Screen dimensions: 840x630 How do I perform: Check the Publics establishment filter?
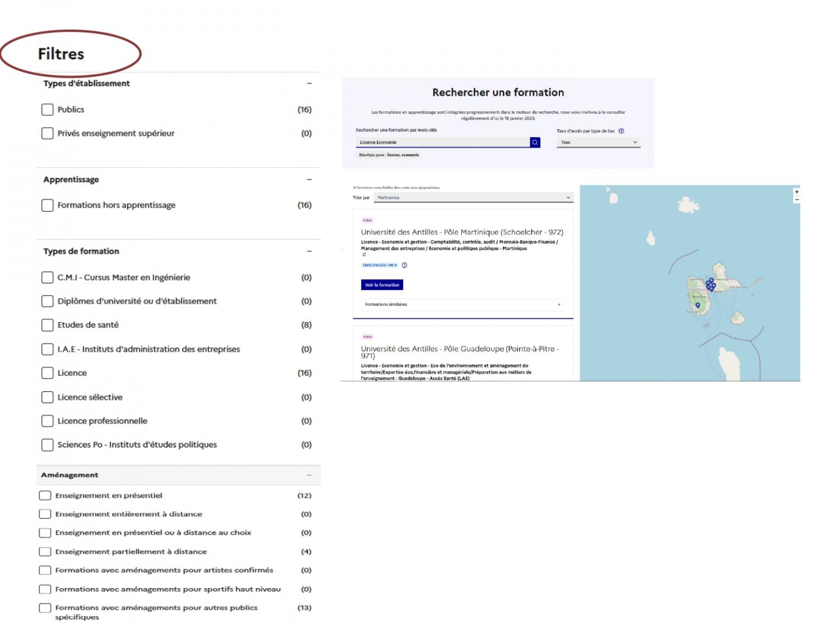48,110
